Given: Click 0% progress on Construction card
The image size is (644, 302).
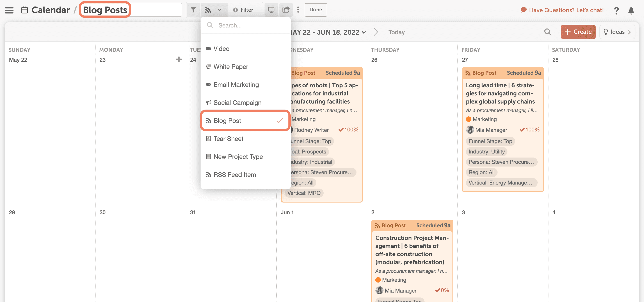Looking at the screenshot, I should coord(442,290).
